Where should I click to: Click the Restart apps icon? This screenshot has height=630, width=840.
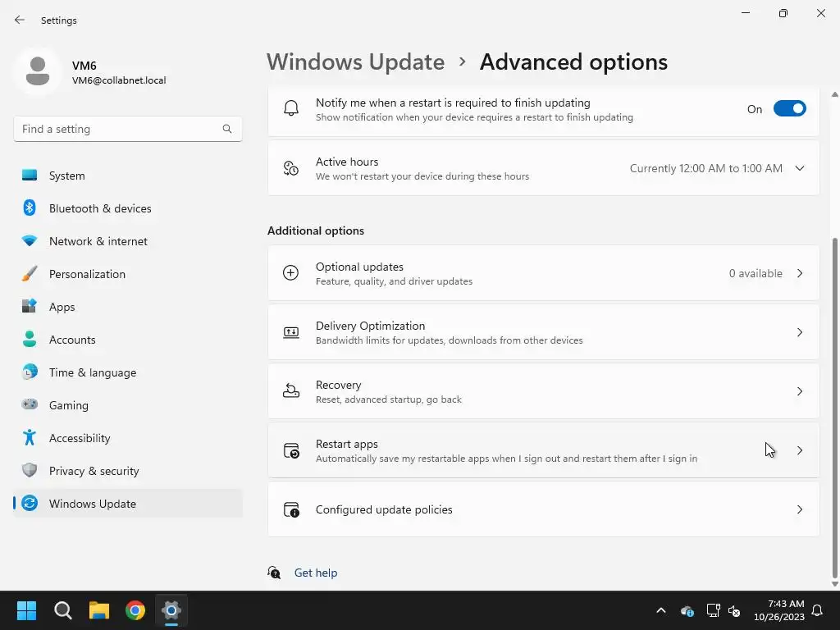[x=291, y=450]
